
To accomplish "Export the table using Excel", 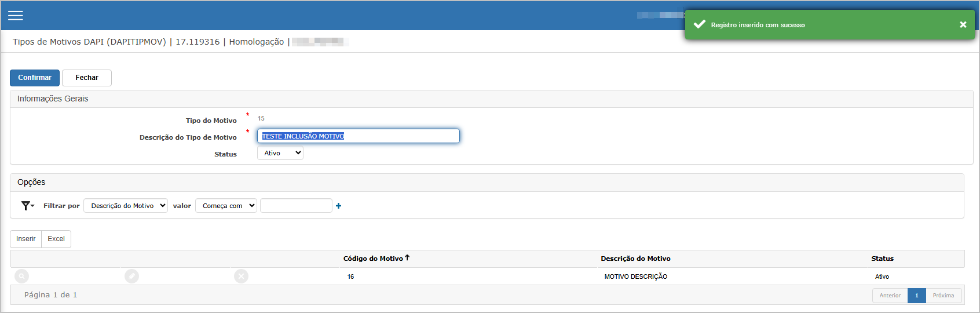I will click(56, 239).
